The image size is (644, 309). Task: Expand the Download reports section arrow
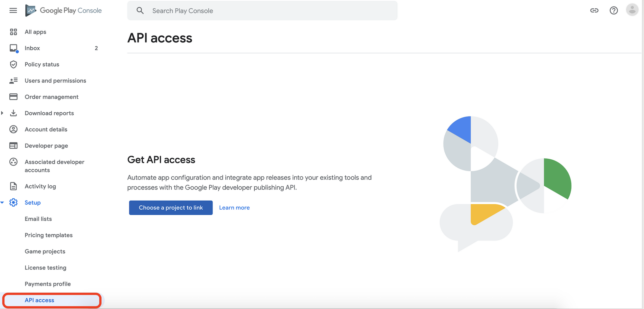pos(2,113)
